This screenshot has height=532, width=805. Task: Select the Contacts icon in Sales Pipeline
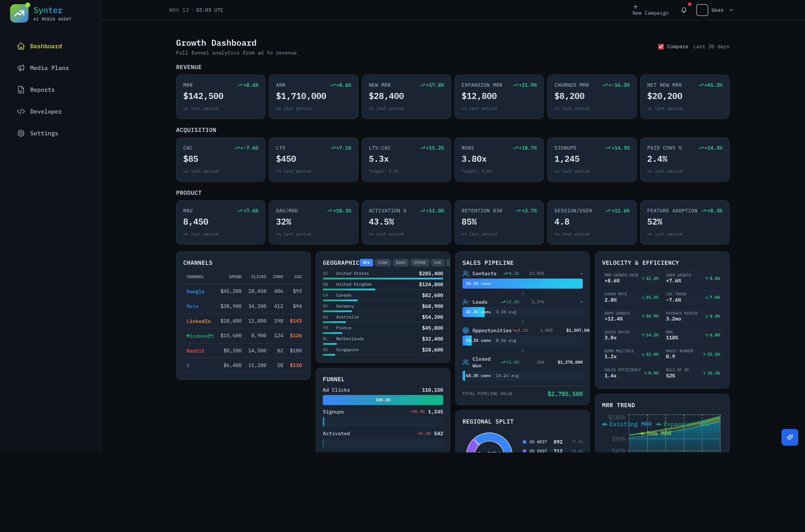(x=466, y=273)
